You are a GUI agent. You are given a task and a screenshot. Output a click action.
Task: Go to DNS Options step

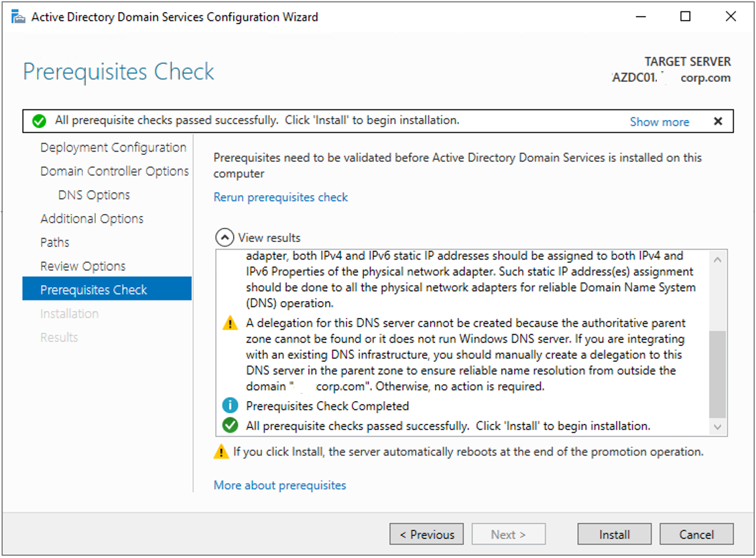[x=94, y=195]
